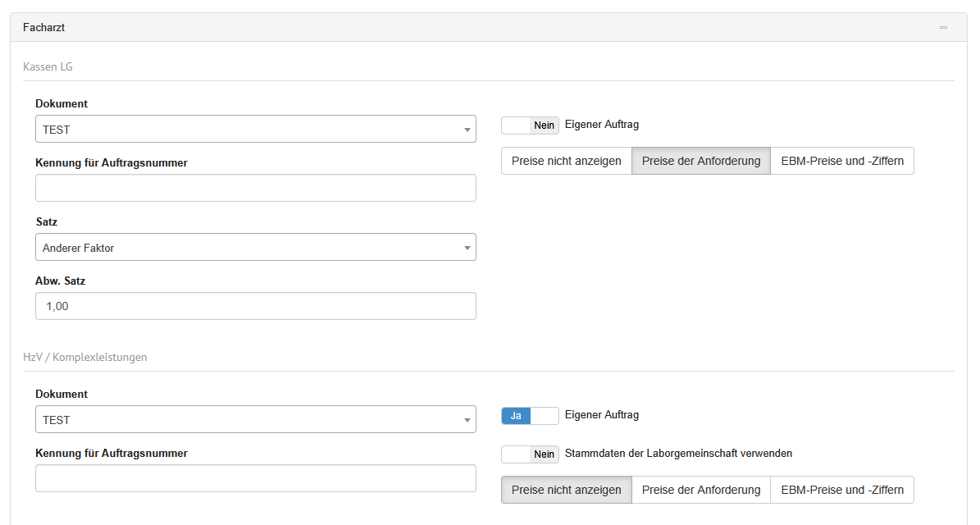Click the Facharzt panel header title

[x=44, y=28]
